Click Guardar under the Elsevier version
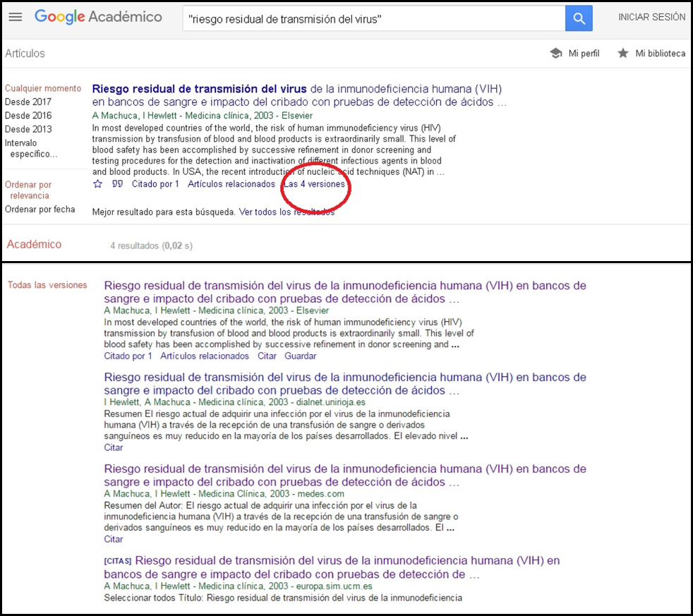693x616 pixels. coord(300,356)
